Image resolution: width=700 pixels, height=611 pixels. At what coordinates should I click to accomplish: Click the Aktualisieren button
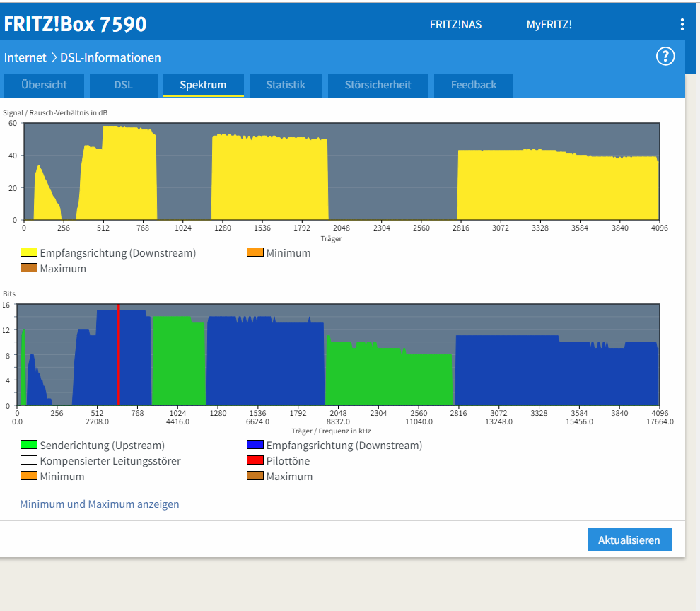click(x=629, y=540)
